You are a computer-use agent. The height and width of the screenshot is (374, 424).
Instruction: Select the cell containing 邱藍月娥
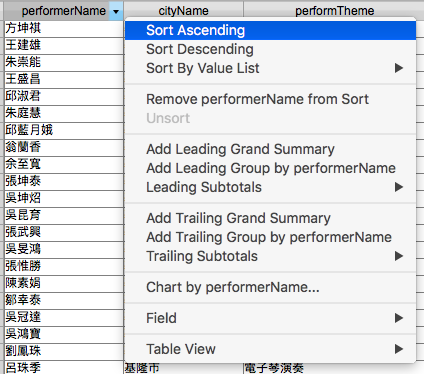coord(64,130)
